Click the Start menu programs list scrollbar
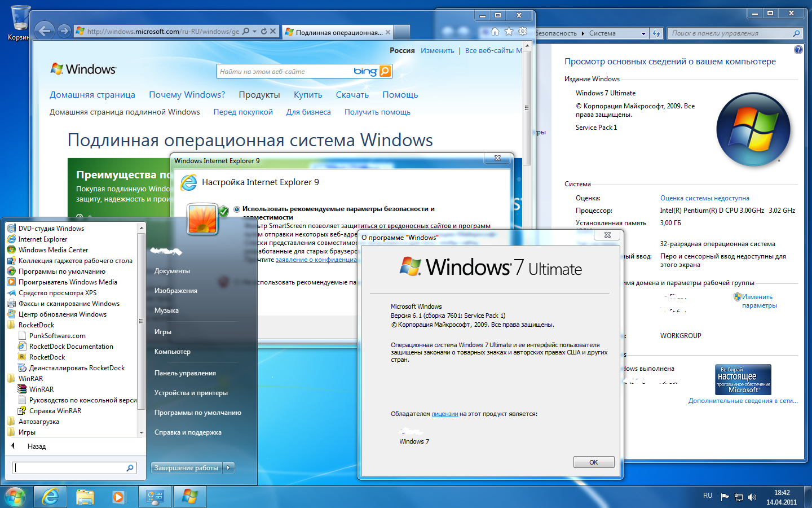812x508 pixels. click(x=142, y=330)
